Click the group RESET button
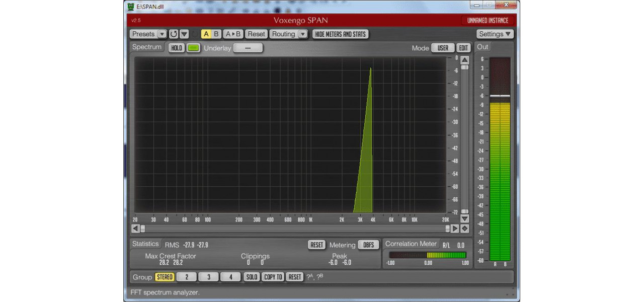Viewport: 644px width, 302px height. (x=295, y=277)
